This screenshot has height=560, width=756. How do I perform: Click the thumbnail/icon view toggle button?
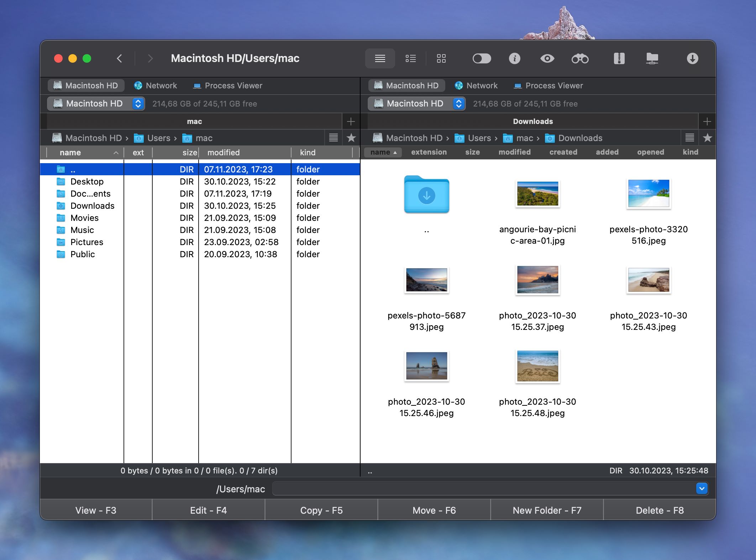(441, 58)
